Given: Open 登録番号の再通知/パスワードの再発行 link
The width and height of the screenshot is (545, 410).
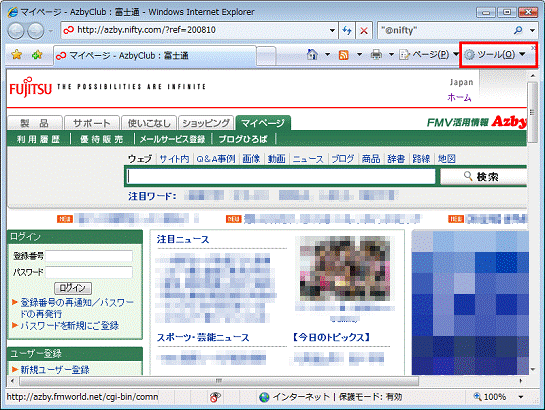Looking at the screenshot, I should click(76, 308).
